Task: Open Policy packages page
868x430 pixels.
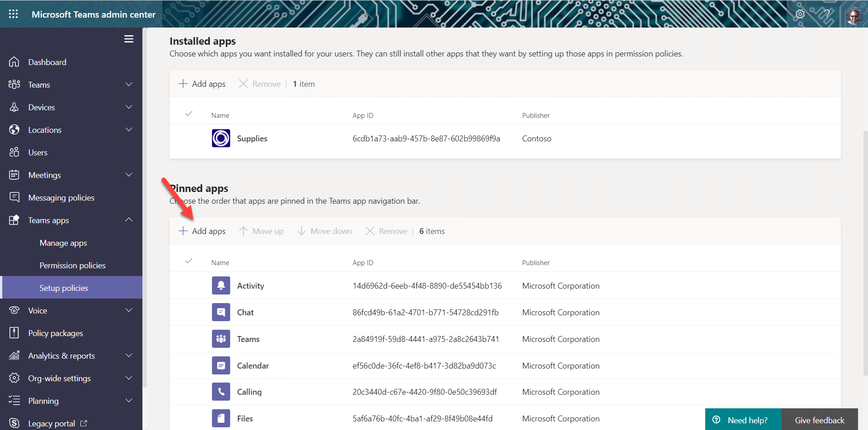Action: 56,333
